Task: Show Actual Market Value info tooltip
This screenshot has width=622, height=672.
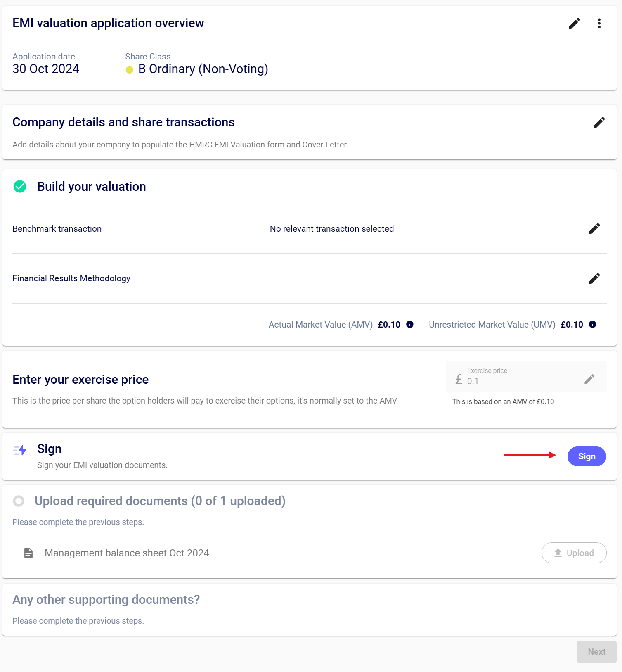Action: click(410, 325)
